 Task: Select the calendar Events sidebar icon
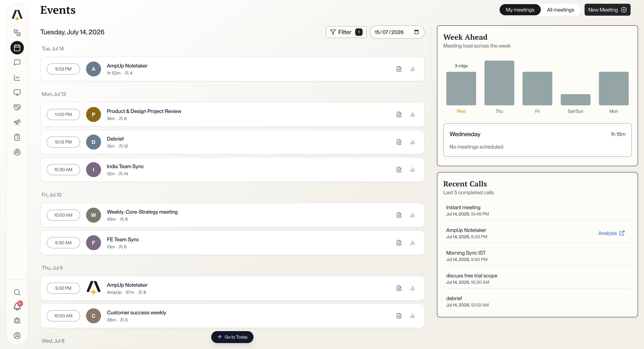coord(17,48)
